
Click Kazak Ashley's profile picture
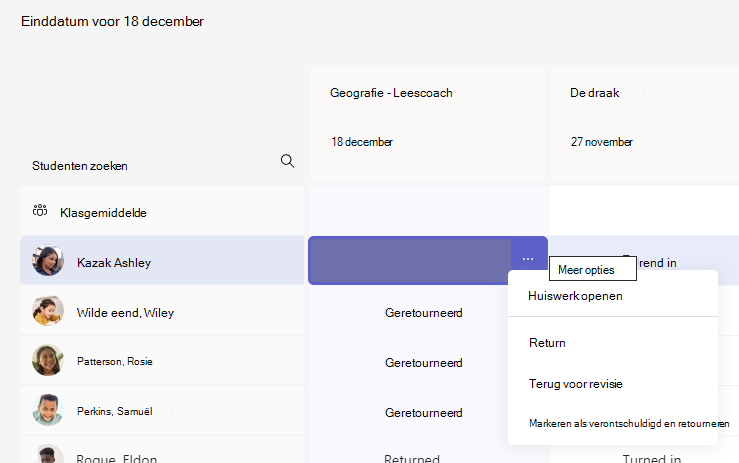(48, 260)
